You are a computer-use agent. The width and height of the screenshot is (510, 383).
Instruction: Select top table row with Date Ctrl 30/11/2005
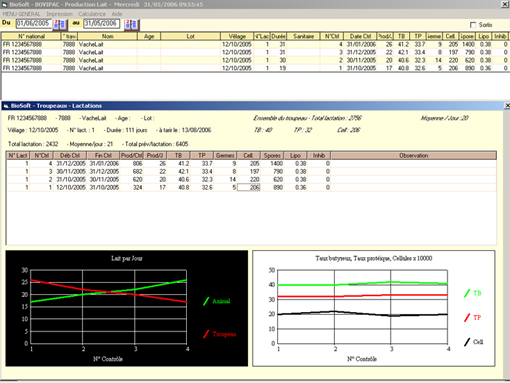(255, 60)
